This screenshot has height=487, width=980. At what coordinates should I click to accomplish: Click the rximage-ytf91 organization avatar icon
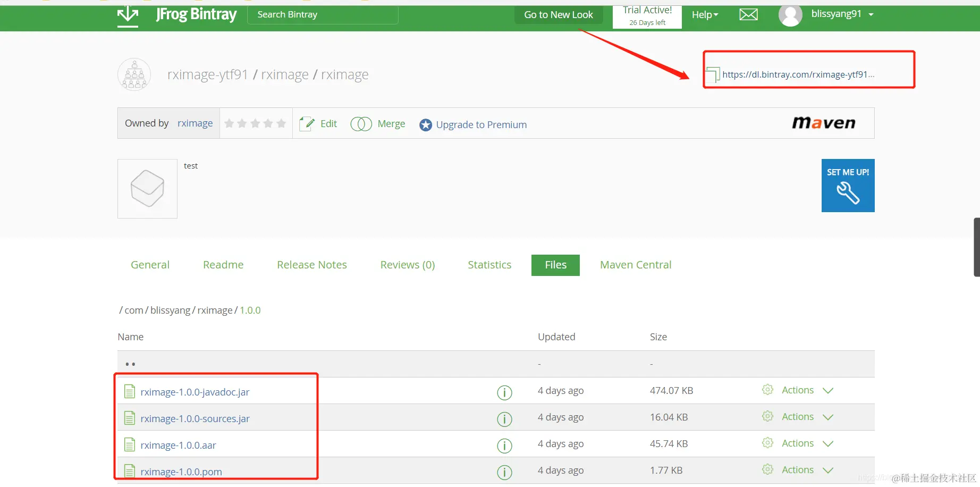click(x=134, y=74)
